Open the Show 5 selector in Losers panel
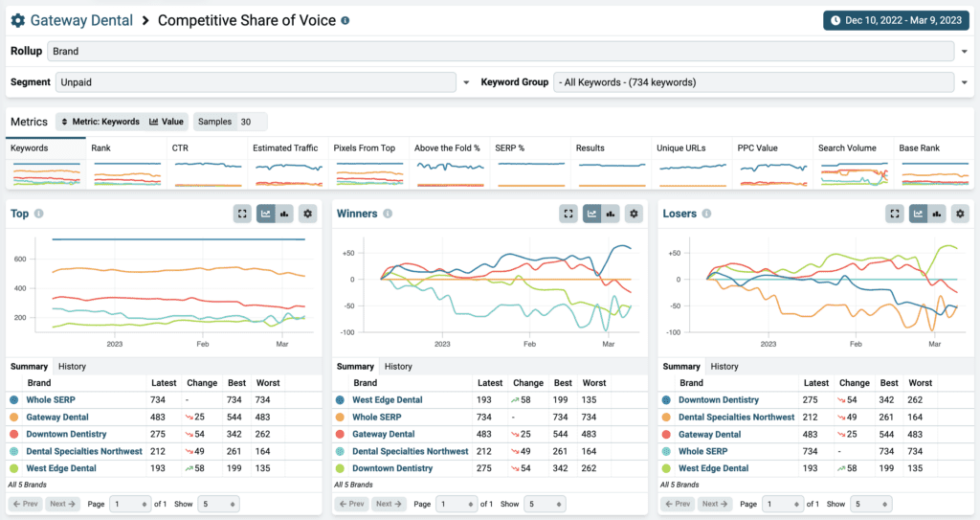Viewport: 980px width, 520px height. point(871,504)
